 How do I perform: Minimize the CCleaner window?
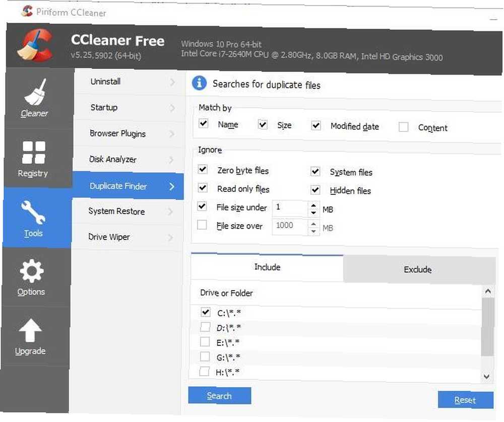[494, 19]
